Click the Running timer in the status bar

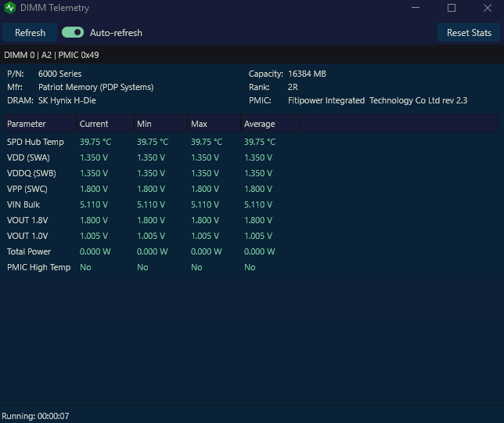point(35,416)
